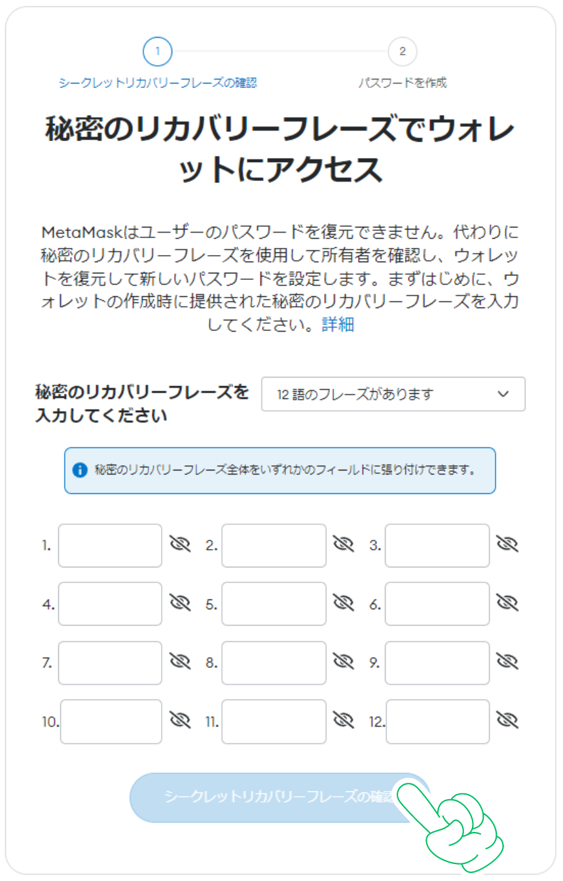The image size is (563, 881).
Task: Unhide word 10 with the eye icon
Action: (x=180, y=720)
